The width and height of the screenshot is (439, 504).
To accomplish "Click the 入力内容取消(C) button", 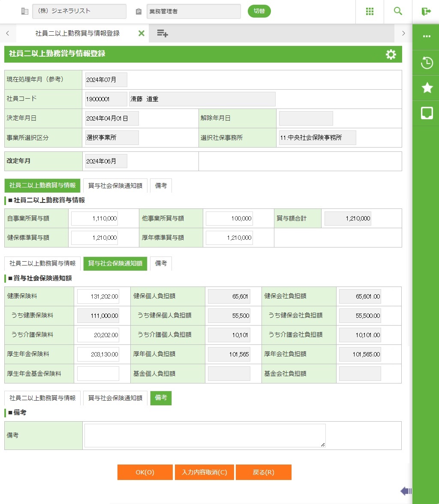I will [204, 472].
